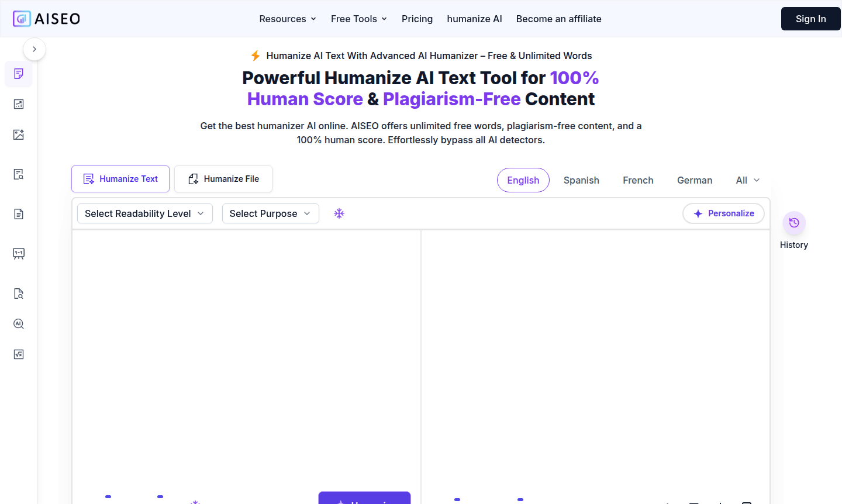Open the AI image generator sidebar icon
This screenshot has width=842, height=504.
tap(19, 134)
